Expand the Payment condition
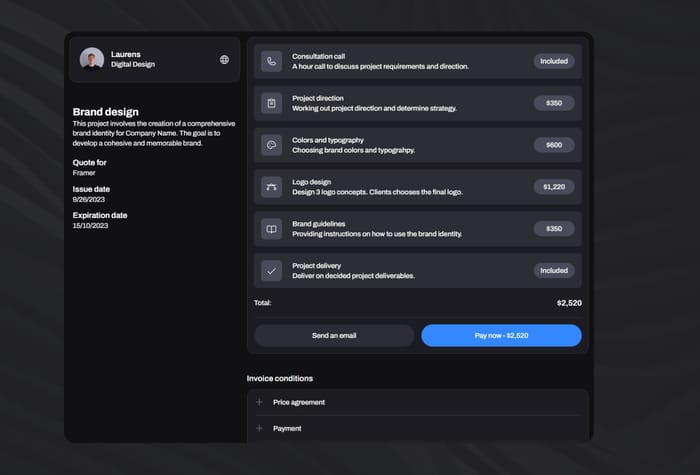This screenshot has height=475, width=700. click(x=417, y=429)
